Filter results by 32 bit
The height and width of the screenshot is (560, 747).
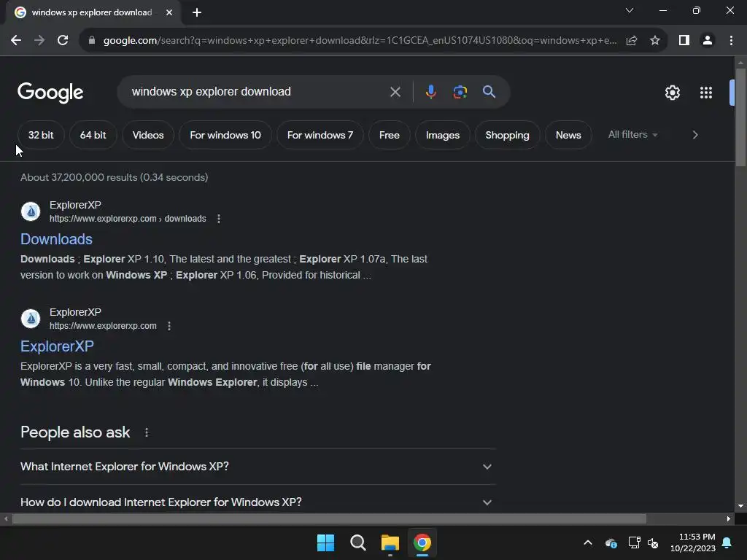coord(41,135)
